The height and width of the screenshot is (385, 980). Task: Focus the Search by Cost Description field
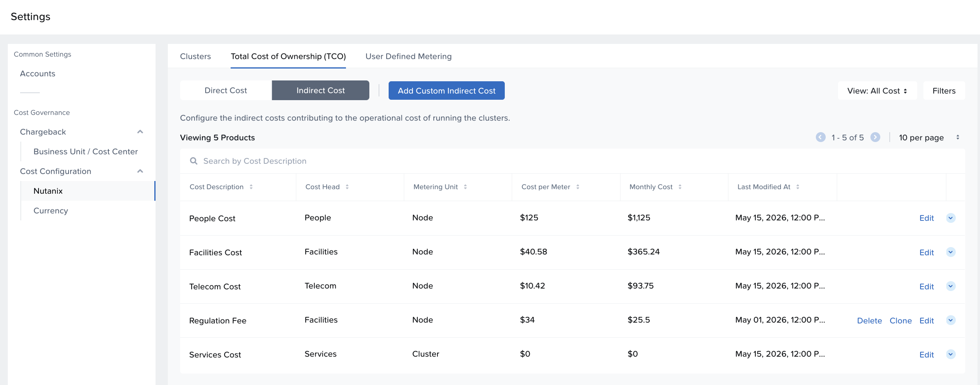pyautogui.click(x=572, y=161)
